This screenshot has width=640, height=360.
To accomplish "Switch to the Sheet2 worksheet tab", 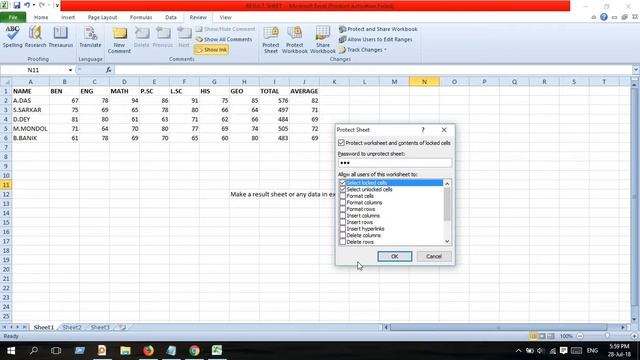I will pyautogui.click(x=72, y=327).
